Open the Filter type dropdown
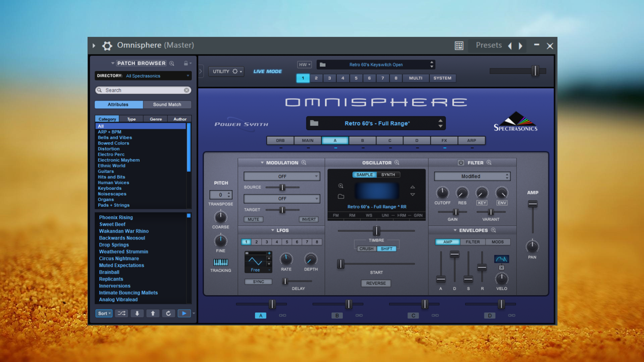 tap(471, 176)
